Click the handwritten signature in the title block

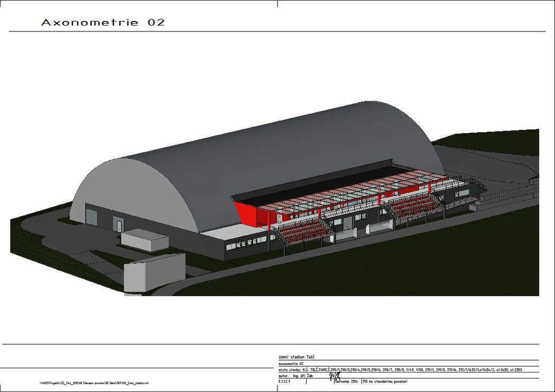(335, 376)
